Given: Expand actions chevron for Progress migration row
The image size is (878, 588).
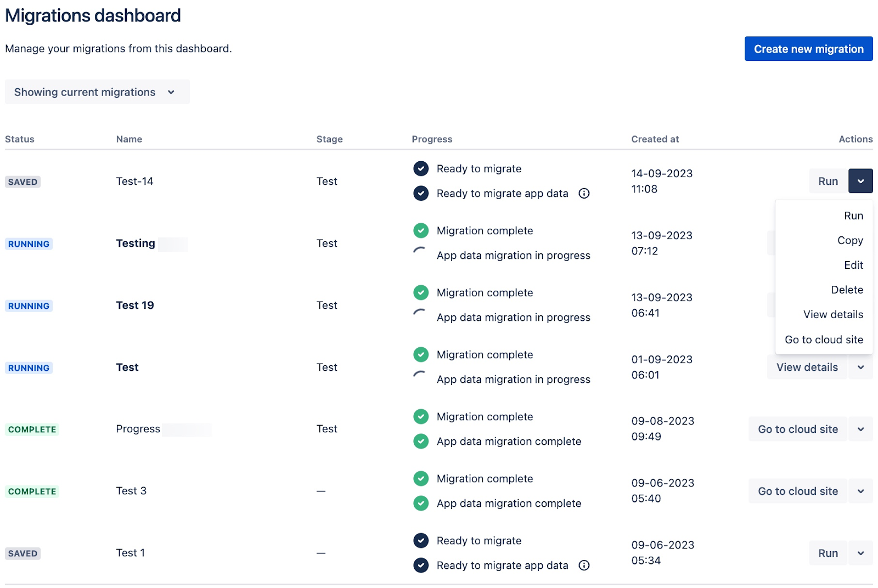Looking at the screenshot, I should (x=860, y=429).
